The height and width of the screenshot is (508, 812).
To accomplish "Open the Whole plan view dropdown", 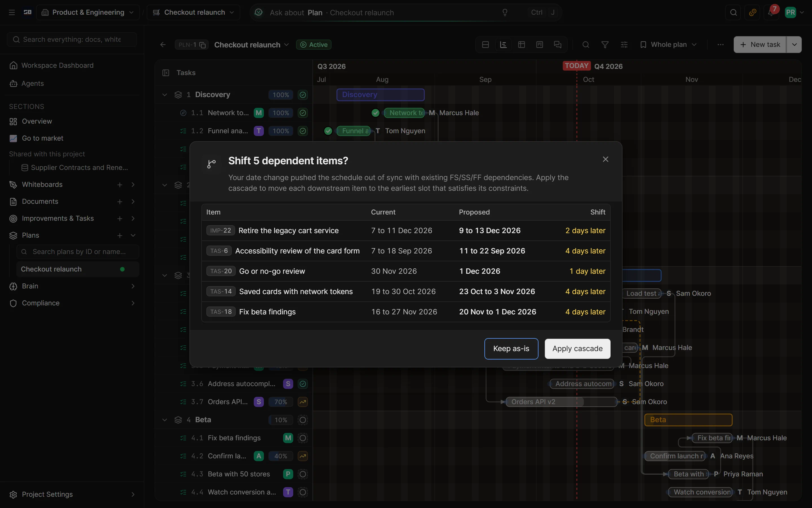I will pyautogui.click(x=668, y=45).
